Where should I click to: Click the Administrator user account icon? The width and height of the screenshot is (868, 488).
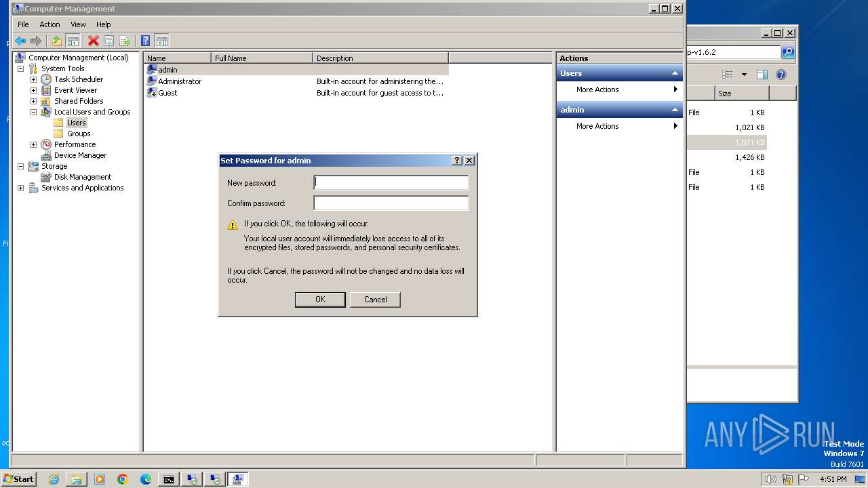[x=152, y=81]
